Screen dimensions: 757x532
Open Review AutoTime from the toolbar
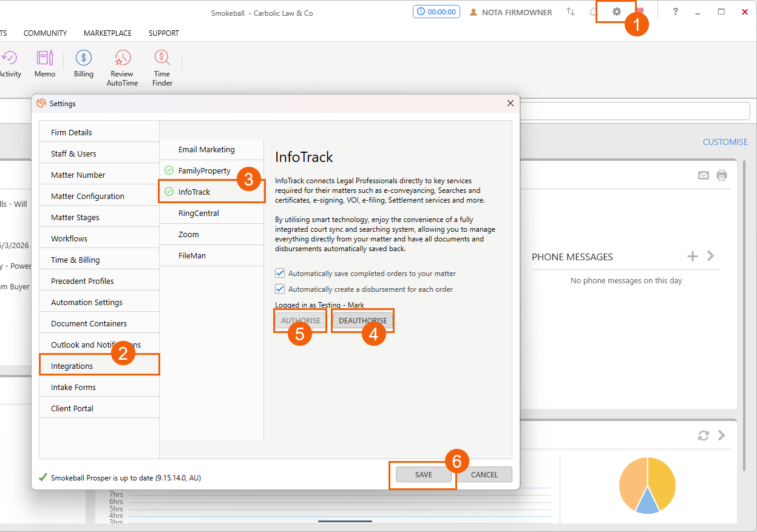click(x=123, y=58)
